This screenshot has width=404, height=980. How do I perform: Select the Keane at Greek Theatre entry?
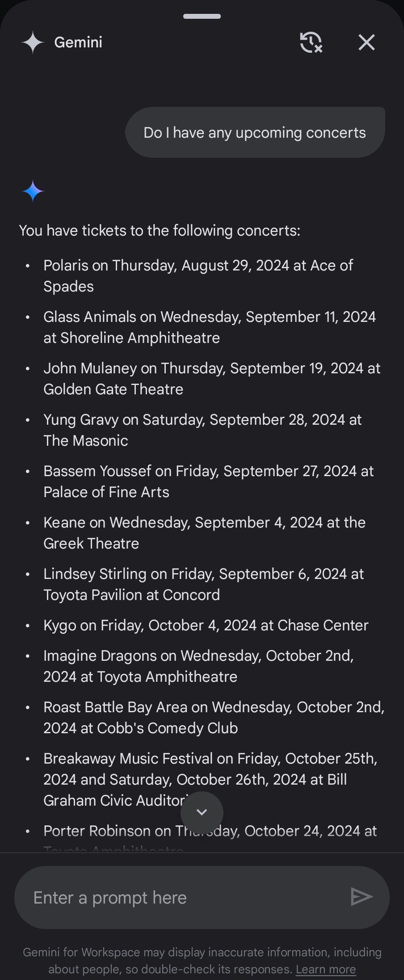coord(204,533)
